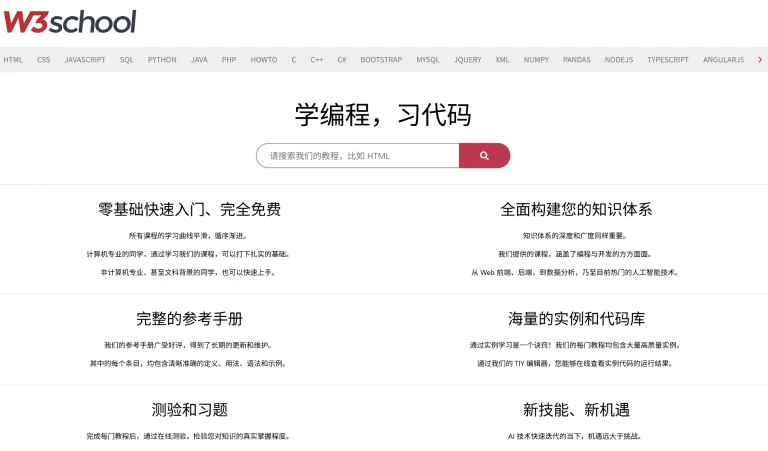
Task: Open the PHP tutorial link
Action: 229,60
